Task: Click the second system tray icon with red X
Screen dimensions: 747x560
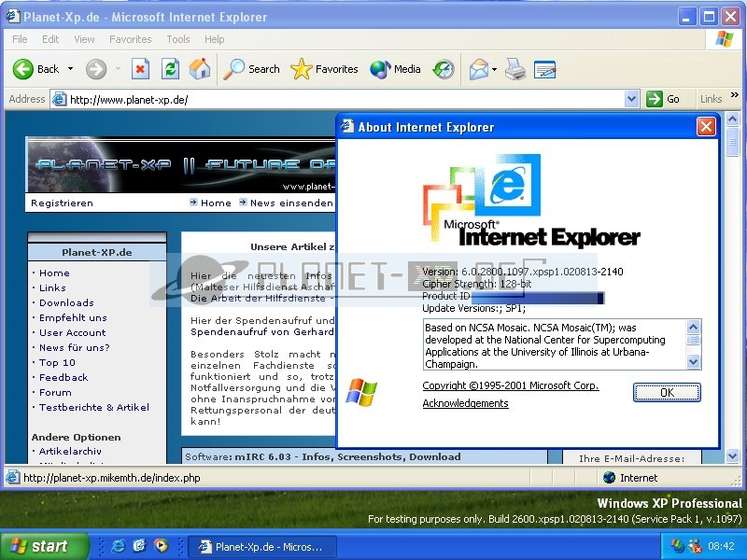Action: tap(695, 546)
